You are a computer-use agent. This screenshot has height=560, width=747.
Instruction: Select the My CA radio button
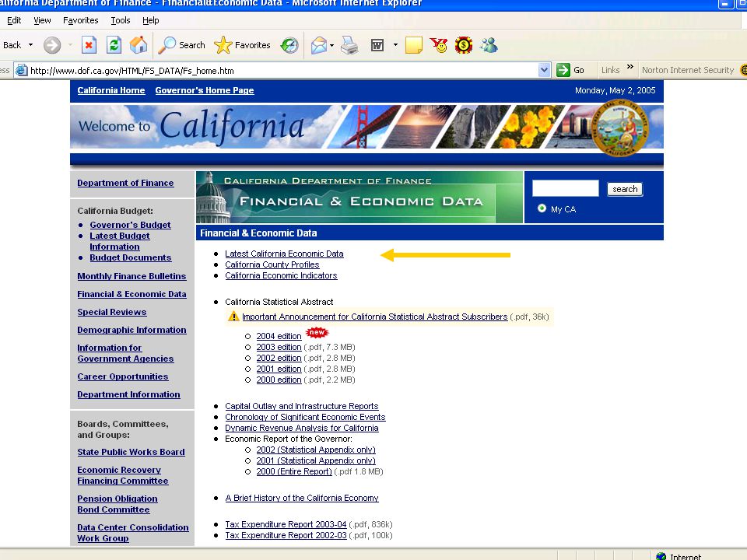[542, 208]
